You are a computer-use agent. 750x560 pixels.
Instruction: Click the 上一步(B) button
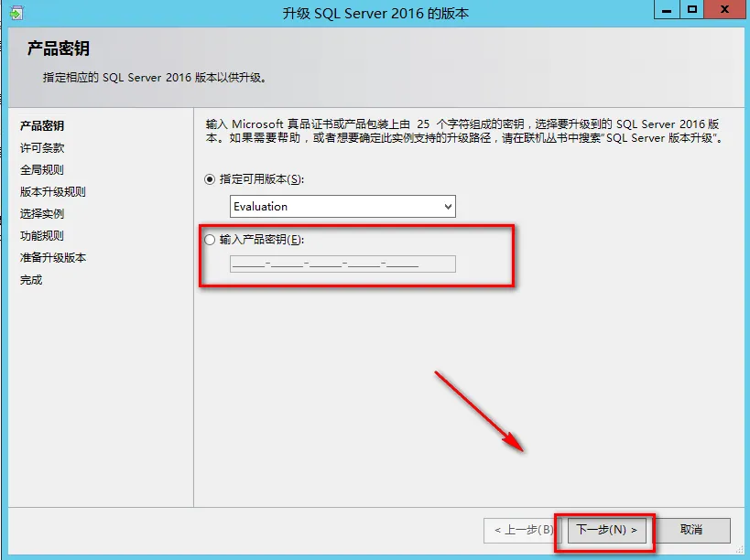click(x=523, y=530)
